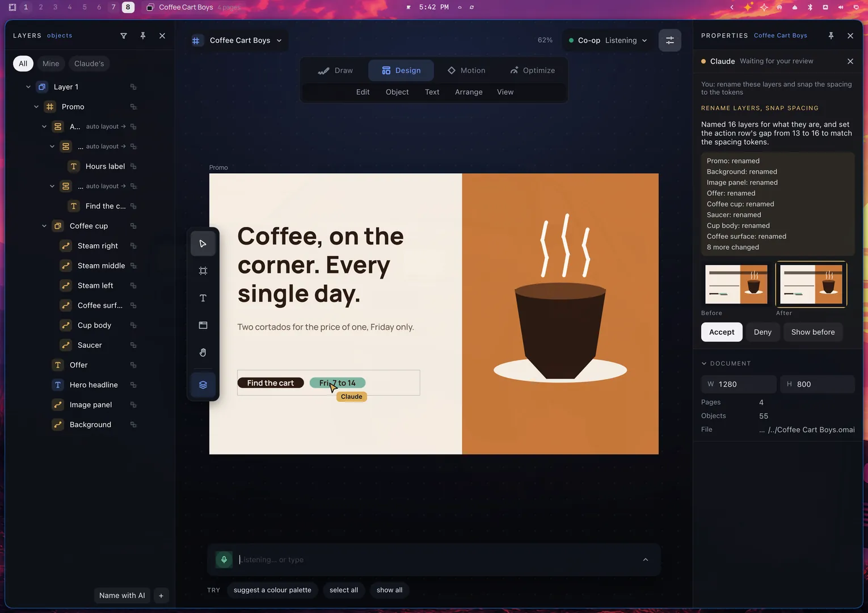
Task: Deny Claude's proposed changes
Action: click(762, 332)
